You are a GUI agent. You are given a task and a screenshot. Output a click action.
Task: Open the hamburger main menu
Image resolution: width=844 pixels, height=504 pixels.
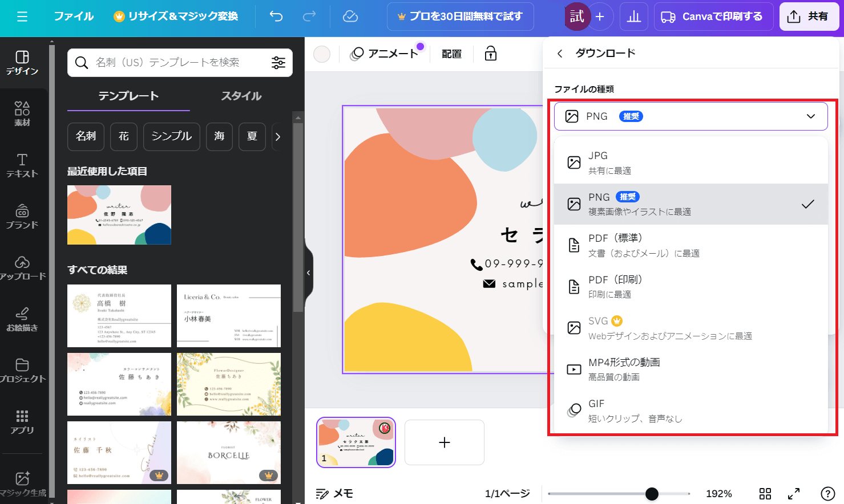(x=22, y=17)
